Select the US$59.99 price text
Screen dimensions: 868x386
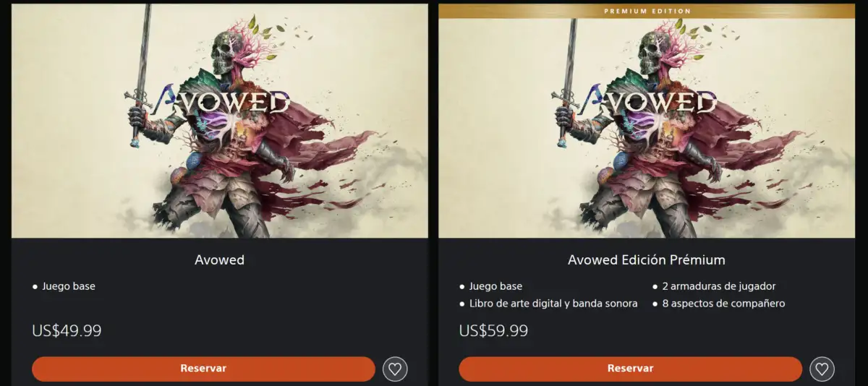pos(493,331)
